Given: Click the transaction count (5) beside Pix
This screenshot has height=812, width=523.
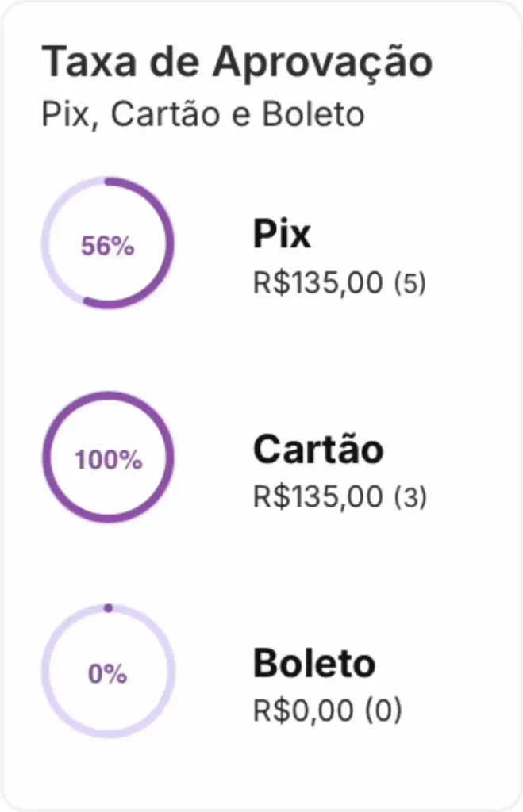Looking at the screenshot, I should pyautogui.click(x=410, y=283).
